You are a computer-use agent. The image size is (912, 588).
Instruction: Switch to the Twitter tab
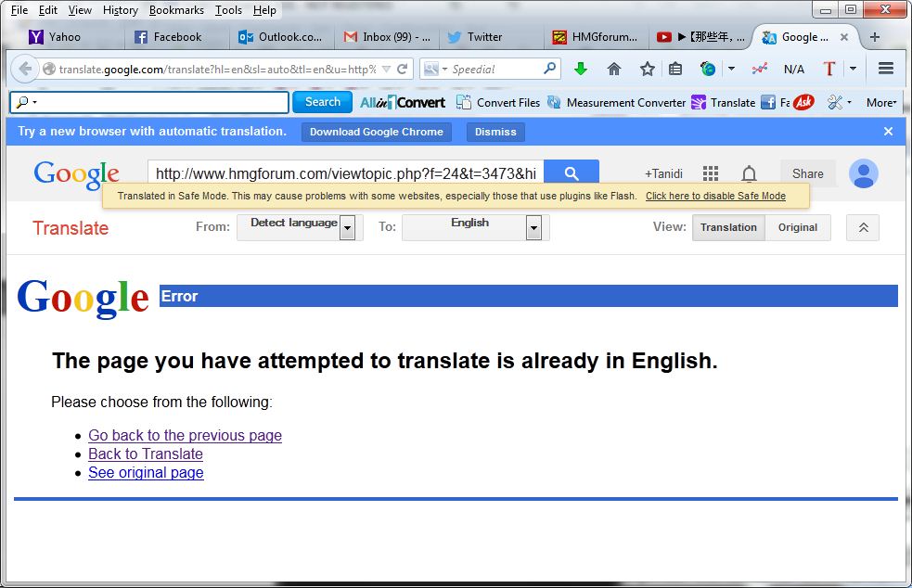tap(492, 37)
